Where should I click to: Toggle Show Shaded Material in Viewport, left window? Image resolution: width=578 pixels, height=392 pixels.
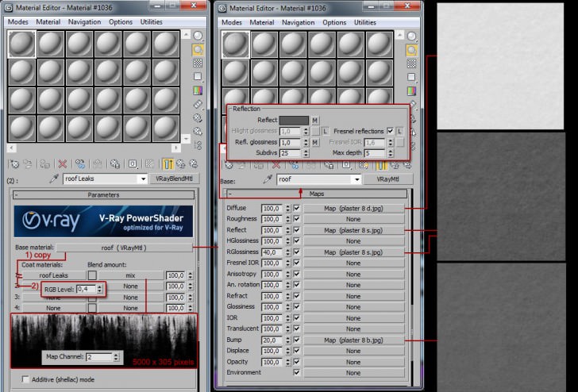click(149, 164)
